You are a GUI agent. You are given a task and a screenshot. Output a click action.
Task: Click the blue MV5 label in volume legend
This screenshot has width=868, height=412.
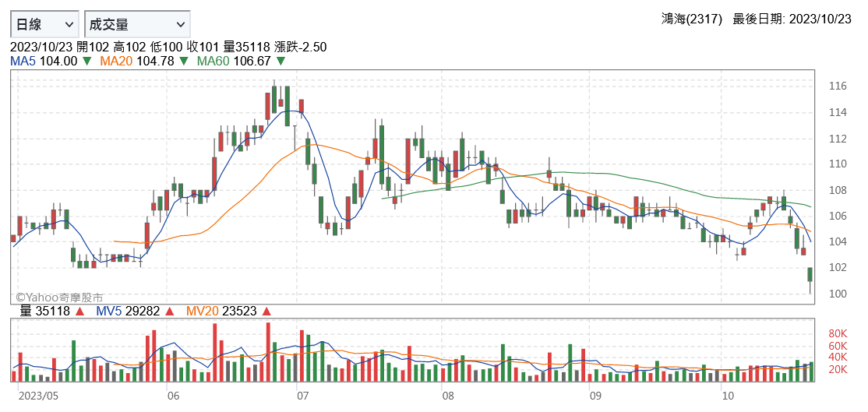coord(109,312)
